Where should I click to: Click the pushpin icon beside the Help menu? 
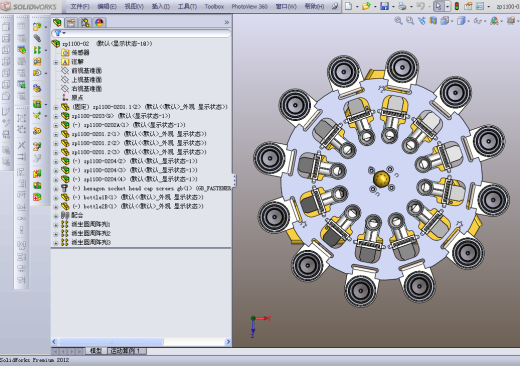click(335, 6)
